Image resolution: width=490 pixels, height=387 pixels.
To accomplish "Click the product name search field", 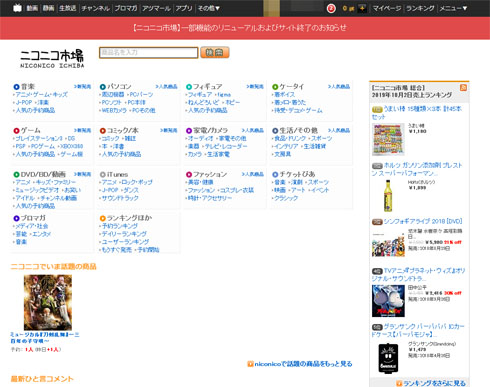I will tap(149, 52).
